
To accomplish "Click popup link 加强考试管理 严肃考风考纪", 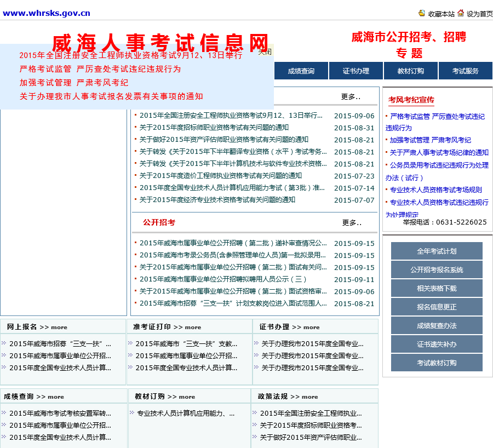I will pos(74,83).
